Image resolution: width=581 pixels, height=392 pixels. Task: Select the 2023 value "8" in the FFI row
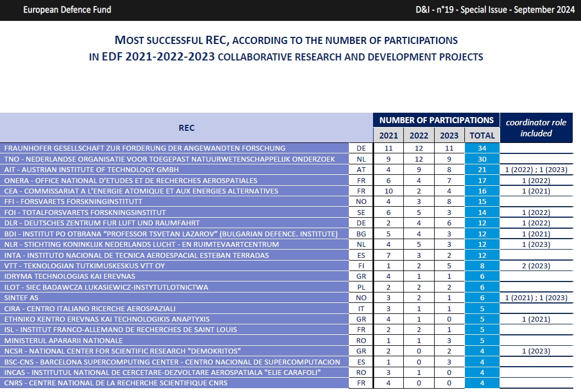pos(449,201)
